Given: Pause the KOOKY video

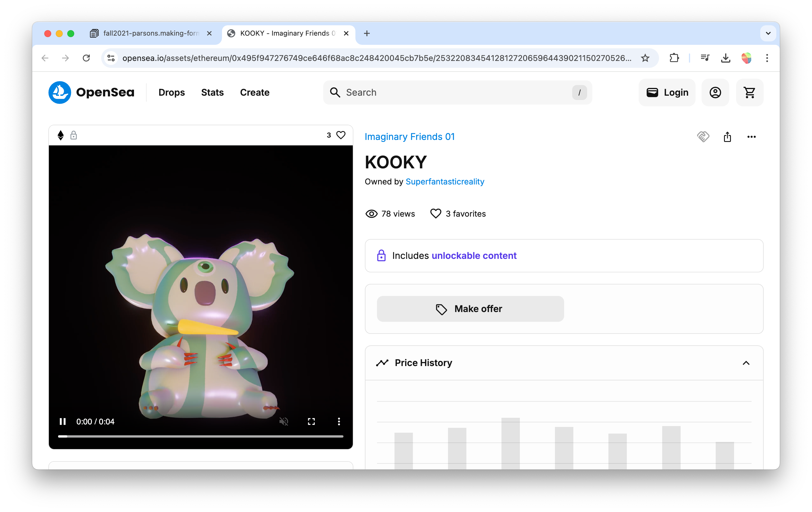Looking at the screenshot, I should 63,421.
